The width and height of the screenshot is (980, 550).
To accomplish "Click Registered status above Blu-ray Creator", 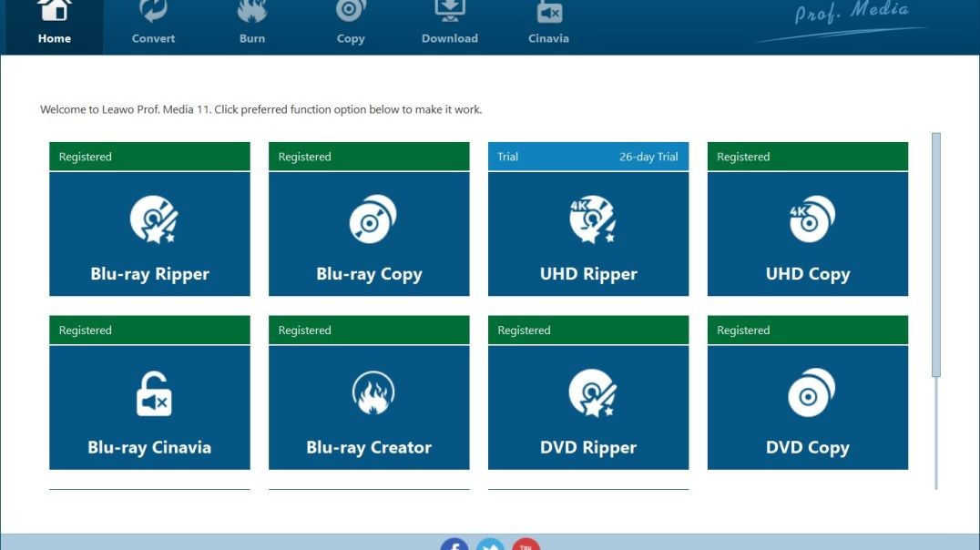I will 304,330.
